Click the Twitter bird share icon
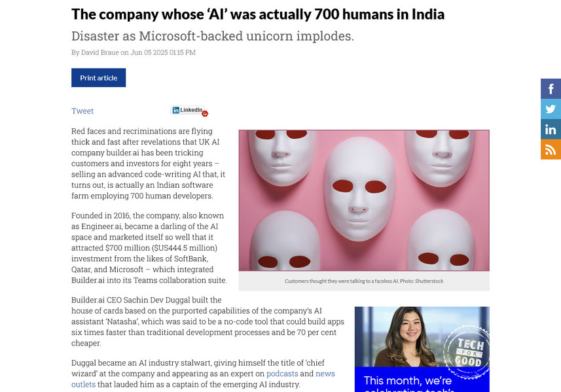 [x=551, y=109]
